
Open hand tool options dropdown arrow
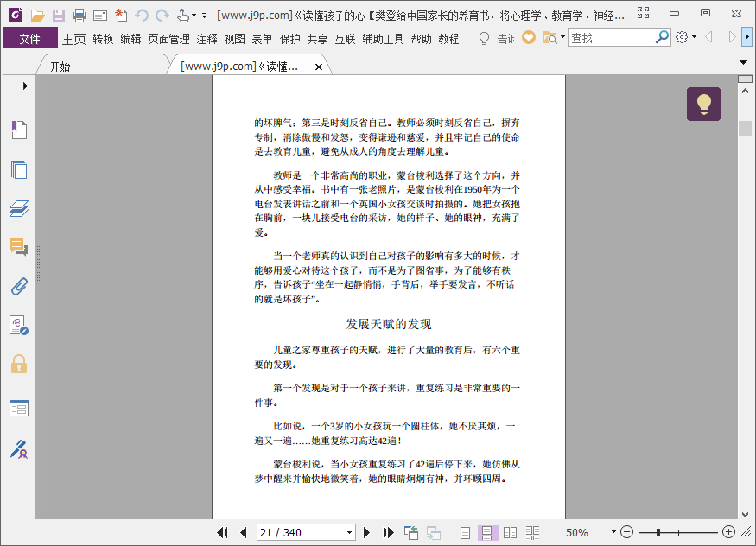pyautogui.click(x=194, y=16)
